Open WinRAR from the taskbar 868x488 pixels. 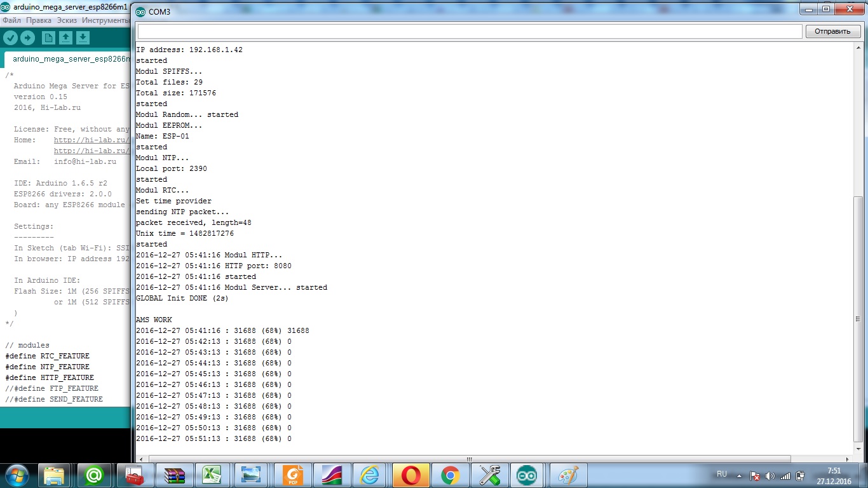[x=174, y=475]
